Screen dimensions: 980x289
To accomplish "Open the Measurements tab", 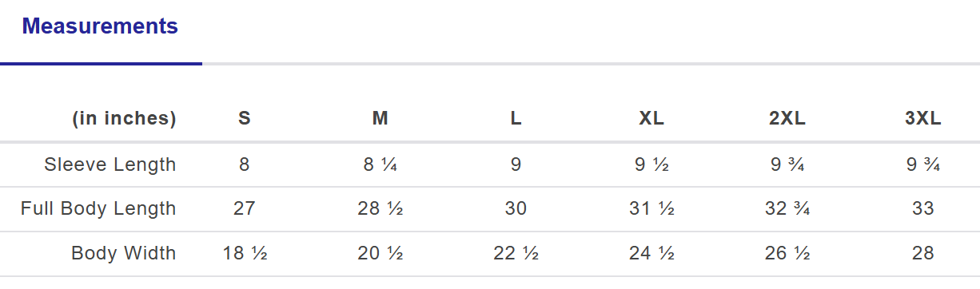I will [100, 26].
